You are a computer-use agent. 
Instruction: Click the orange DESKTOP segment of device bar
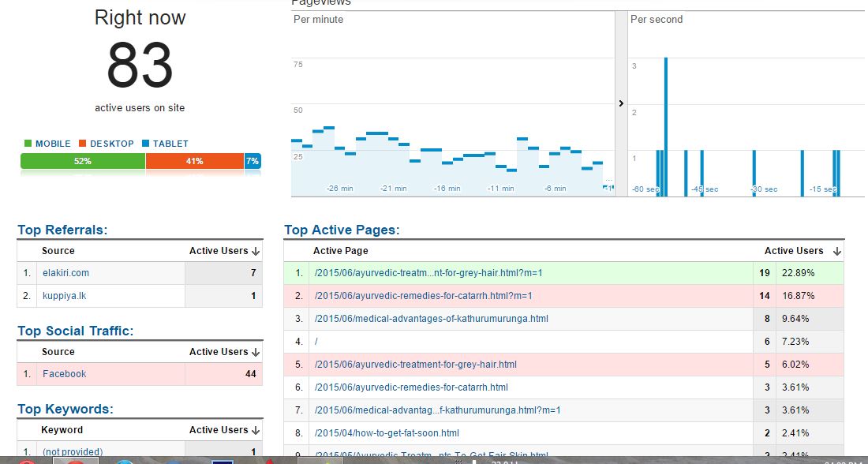[x=195, y=161]
